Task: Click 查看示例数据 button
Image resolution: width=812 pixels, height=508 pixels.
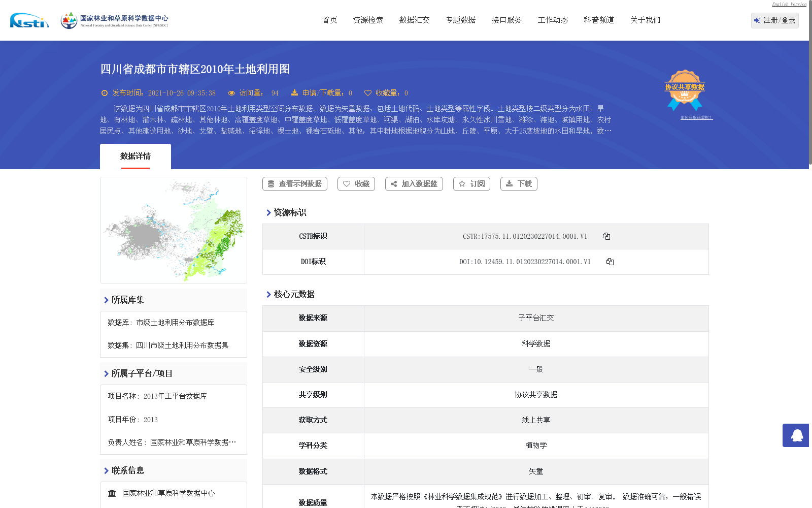Action: 295,184
